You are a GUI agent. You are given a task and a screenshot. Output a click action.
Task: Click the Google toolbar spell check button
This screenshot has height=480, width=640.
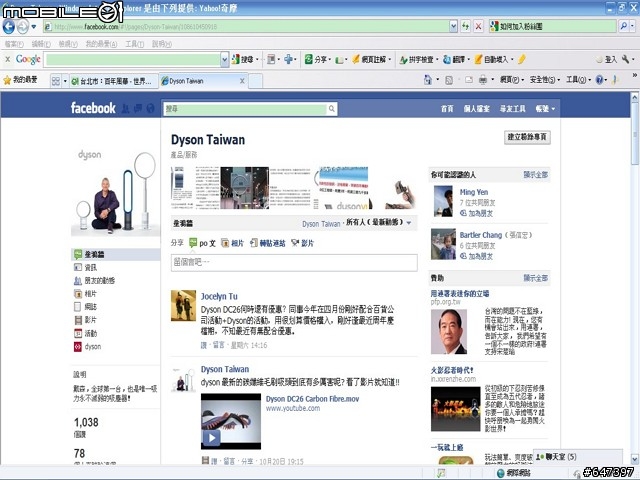418,60
